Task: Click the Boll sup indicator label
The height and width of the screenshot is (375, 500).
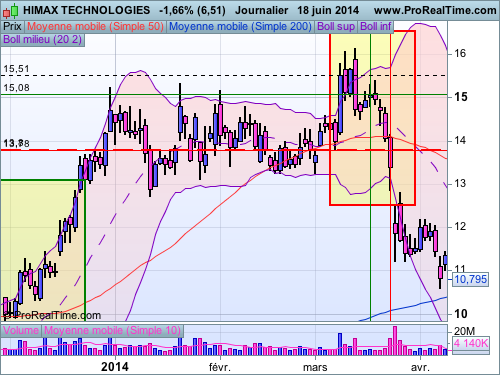Action: 336,26
